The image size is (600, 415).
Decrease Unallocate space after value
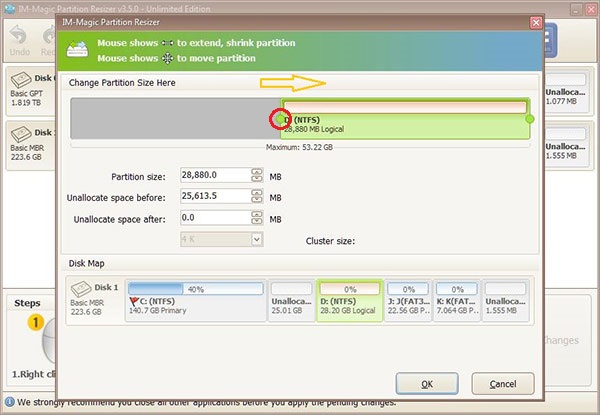coord(257,221)
